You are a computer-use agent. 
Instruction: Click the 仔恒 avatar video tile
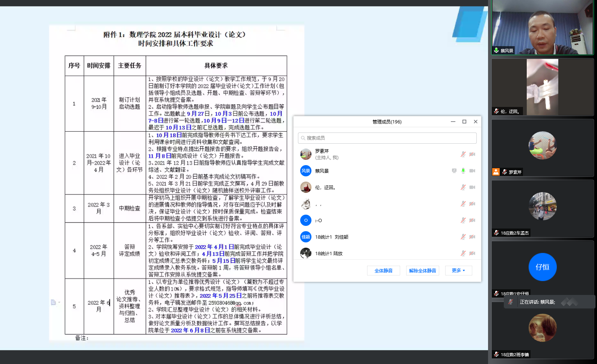[x=542, y=267]
